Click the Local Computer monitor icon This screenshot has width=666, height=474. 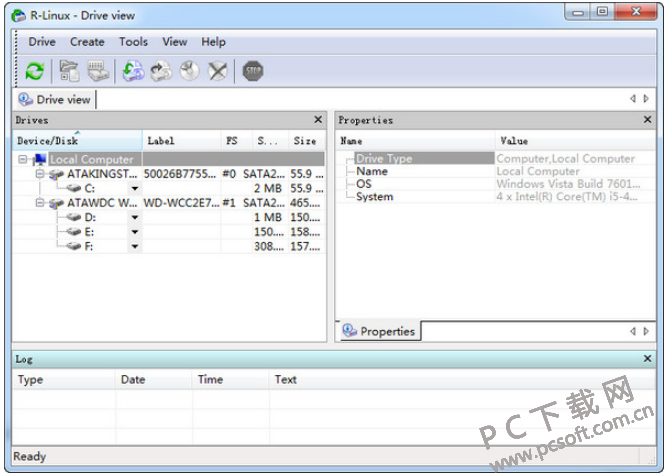pos(40,159)
